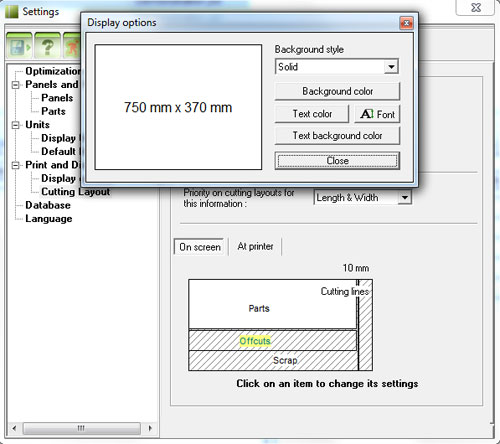Select the Database tree item
The height and width of the screenshot is (444, 500).
tap(48, 205)
